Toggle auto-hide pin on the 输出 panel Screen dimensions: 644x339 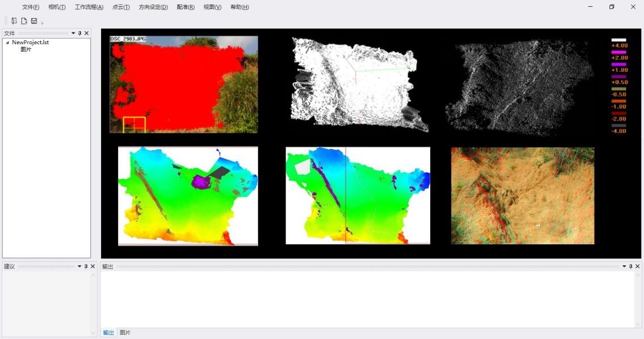[631, 266]
